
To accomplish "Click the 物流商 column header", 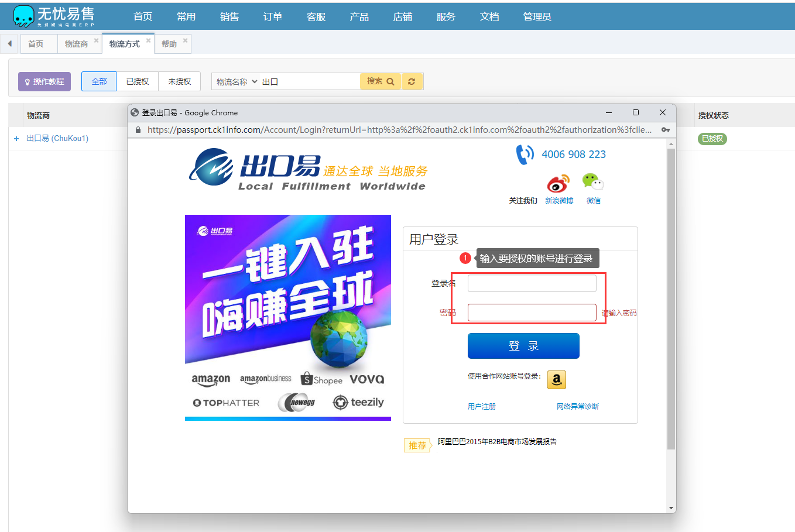I will click(x=38, y=115).
